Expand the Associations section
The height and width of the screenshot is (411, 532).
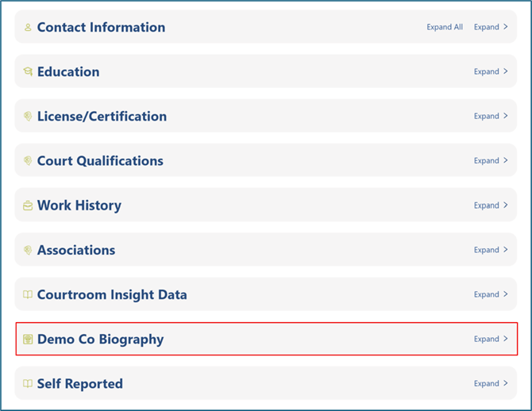[x=491, y=250]
